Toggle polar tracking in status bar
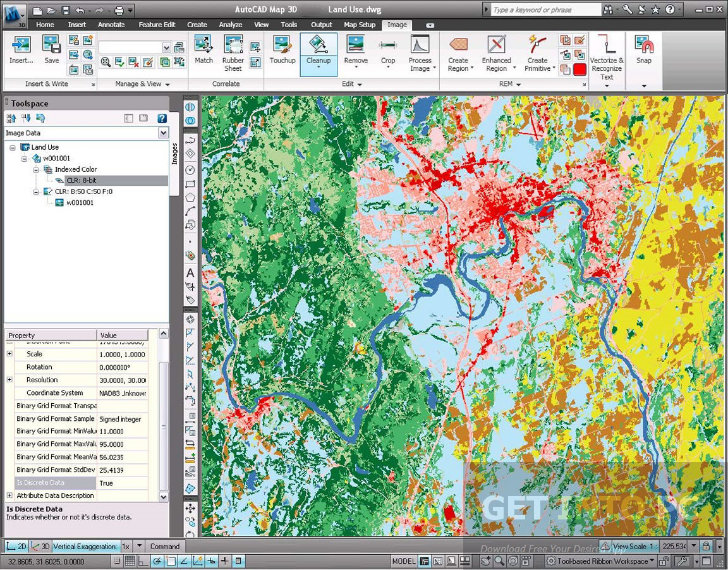Screen dimensions: 728x570 (157, 561)
